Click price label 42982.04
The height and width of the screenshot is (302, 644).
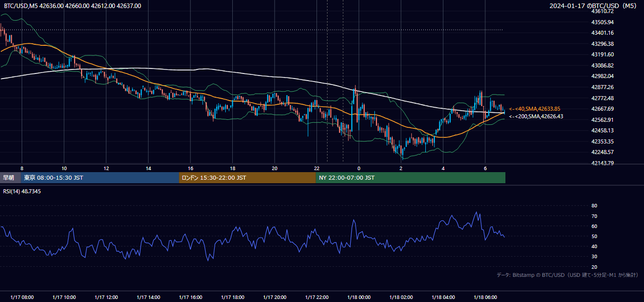click(603, 76)
